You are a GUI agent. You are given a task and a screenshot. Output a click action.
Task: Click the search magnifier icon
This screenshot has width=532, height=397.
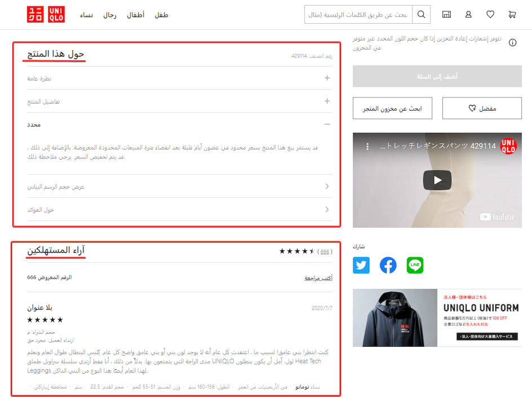(x=421, y=14)
